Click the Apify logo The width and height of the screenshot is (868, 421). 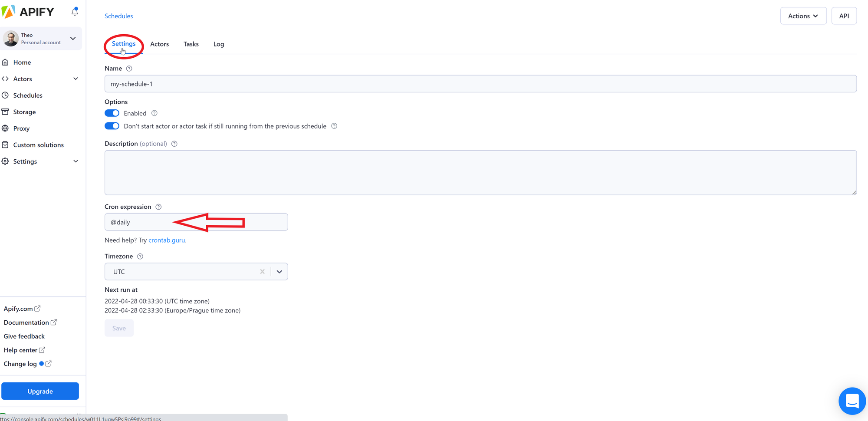[x=29, y=12]
